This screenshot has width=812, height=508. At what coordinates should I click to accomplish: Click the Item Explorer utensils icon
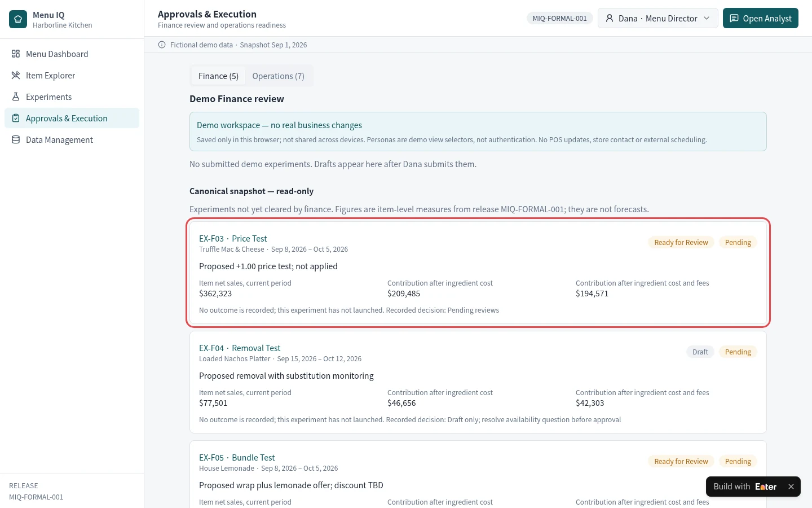pyautogui.click(x=16, y=76)
